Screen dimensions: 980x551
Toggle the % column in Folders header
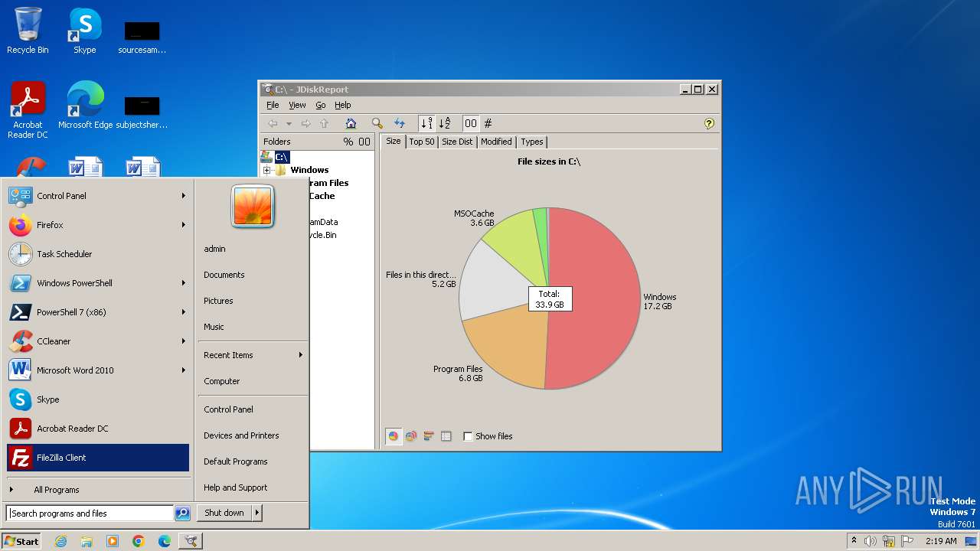point(348,142)
